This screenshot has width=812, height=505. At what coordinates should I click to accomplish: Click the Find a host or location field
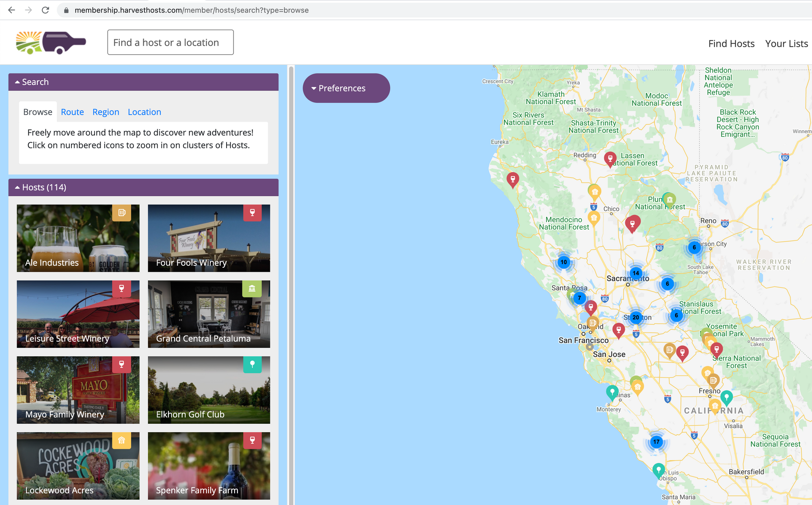point(170,42)
